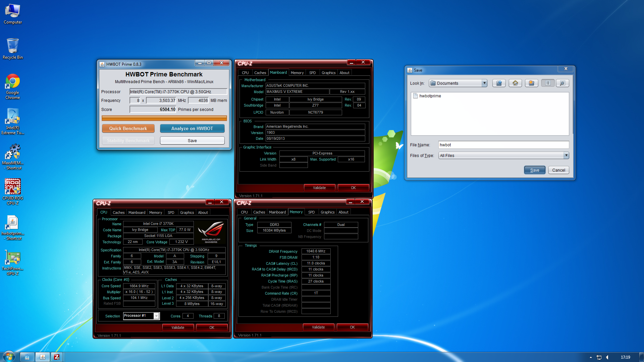Open Caches tab in the CPU tab CPU-Z window

point(118,213)
